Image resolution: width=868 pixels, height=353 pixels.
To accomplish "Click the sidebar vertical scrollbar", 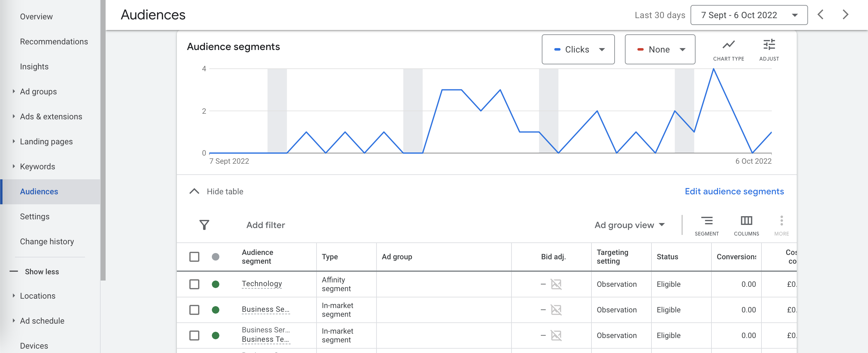I will pos(103,140).
